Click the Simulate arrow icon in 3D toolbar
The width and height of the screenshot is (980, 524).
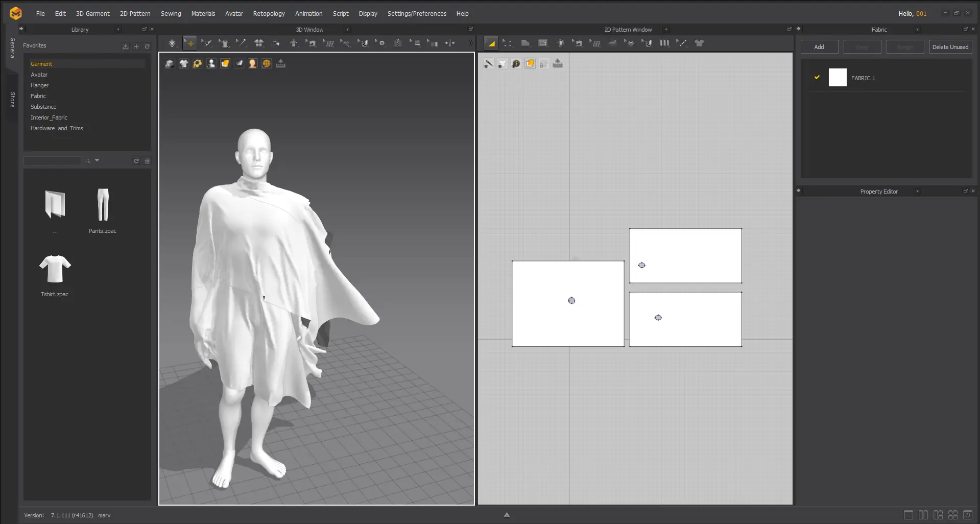pyautogui.click(x=172, y=43)
